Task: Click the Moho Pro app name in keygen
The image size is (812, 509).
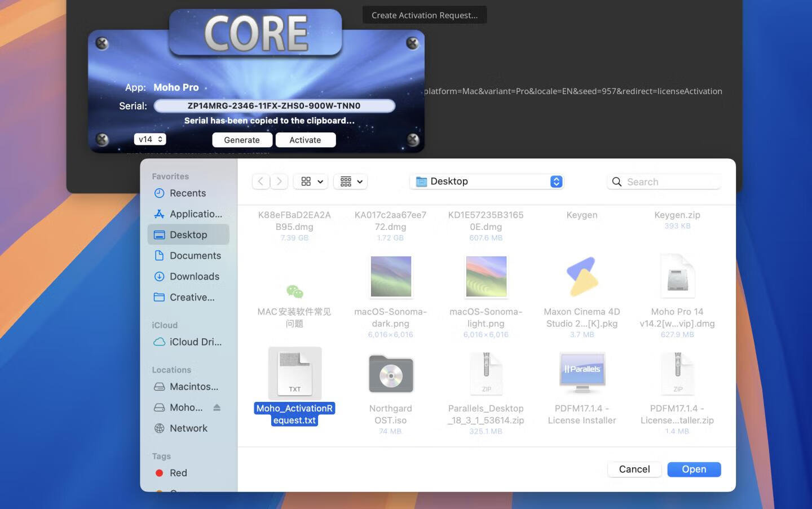Action: (176, 87)
